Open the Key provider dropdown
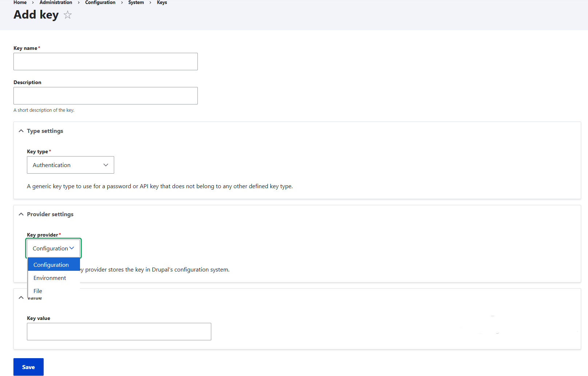Image resolution: width=588 pixels, height=376 pixels. pos(53,248)
